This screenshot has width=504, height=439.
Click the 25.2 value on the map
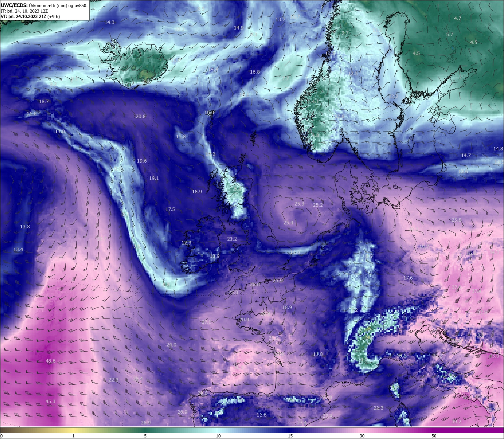(318, 205)
